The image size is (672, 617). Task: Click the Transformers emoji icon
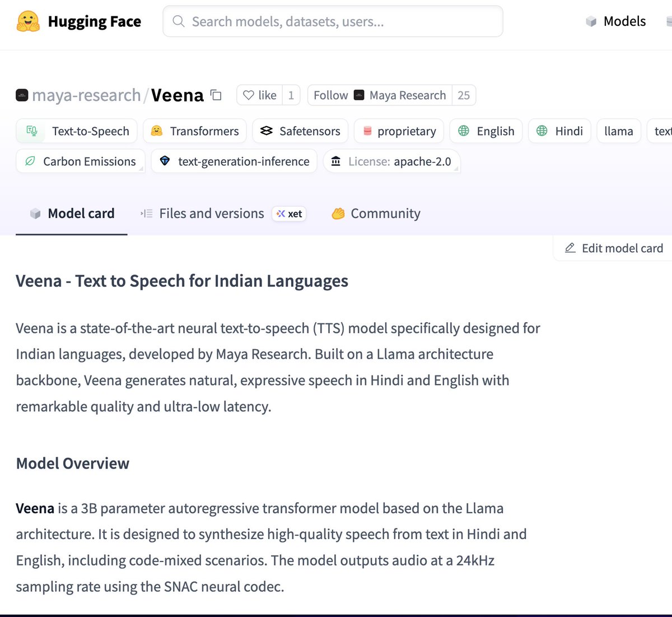pos(157,131)
